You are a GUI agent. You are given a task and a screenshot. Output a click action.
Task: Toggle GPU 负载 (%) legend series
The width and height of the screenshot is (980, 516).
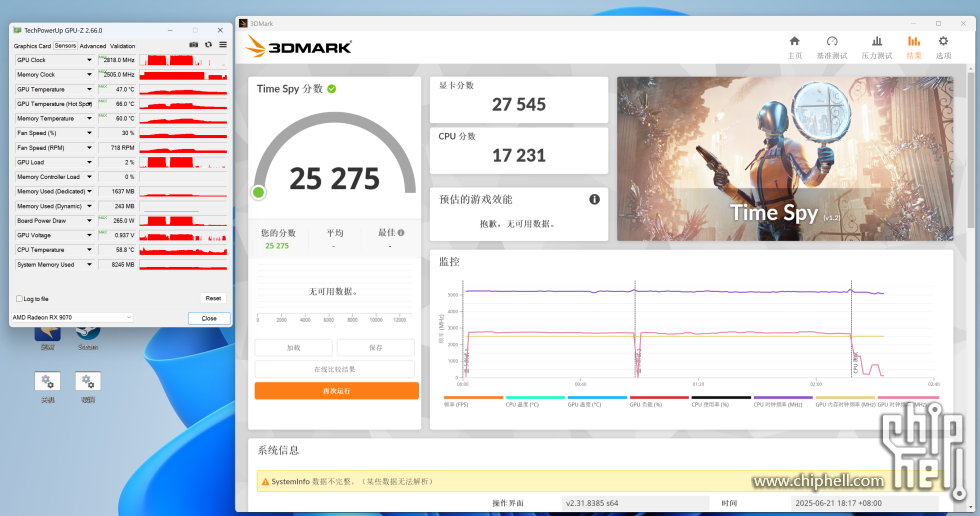coord(659,401)
